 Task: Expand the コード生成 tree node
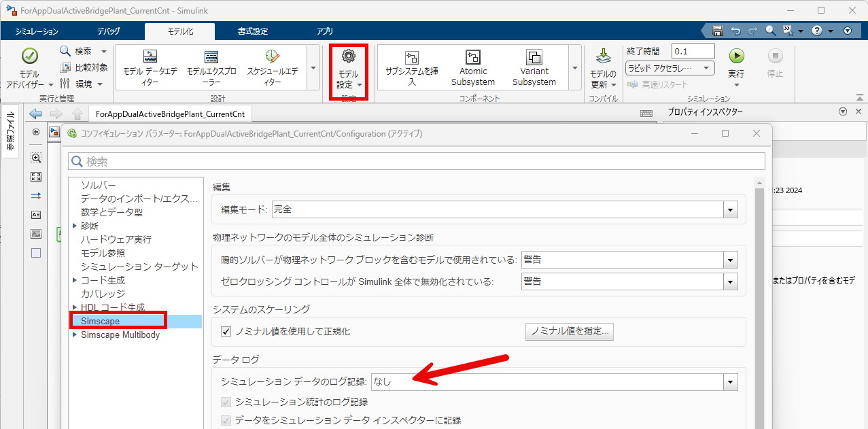point(75,279)
